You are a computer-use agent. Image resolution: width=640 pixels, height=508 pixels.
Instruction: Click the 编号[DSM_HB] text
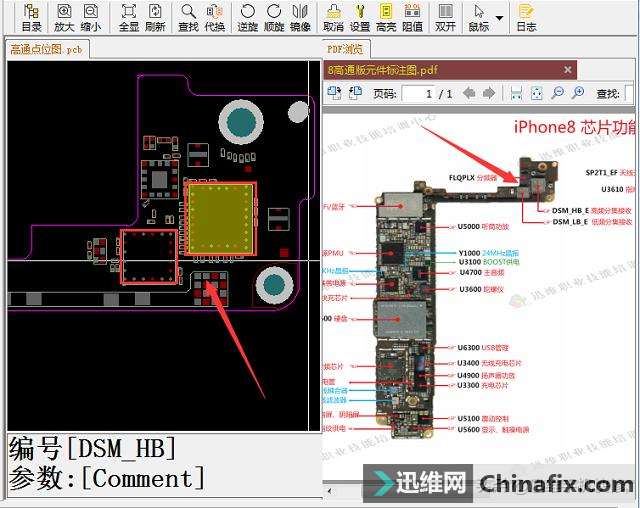click(93, 448)
